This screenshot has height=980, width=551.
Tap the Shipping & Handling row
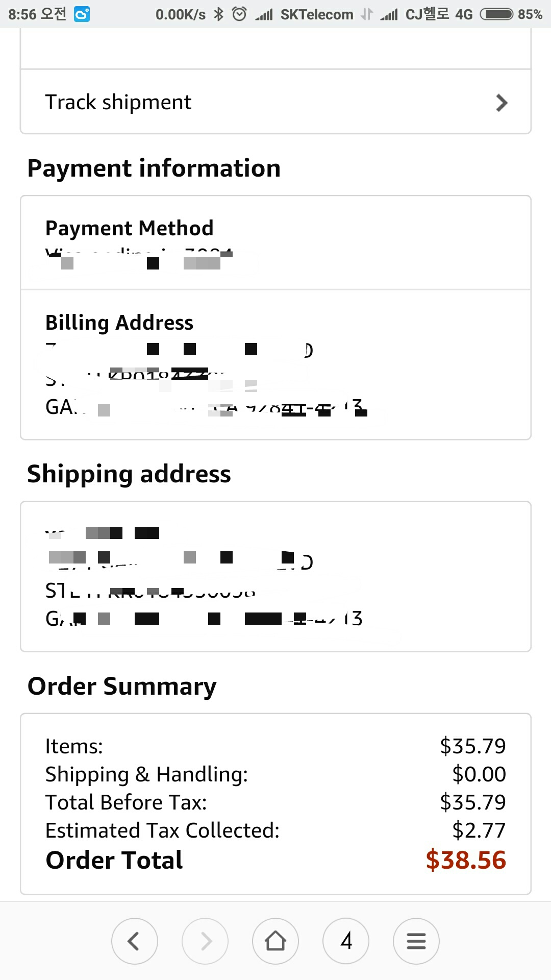(x=275, y=774)
